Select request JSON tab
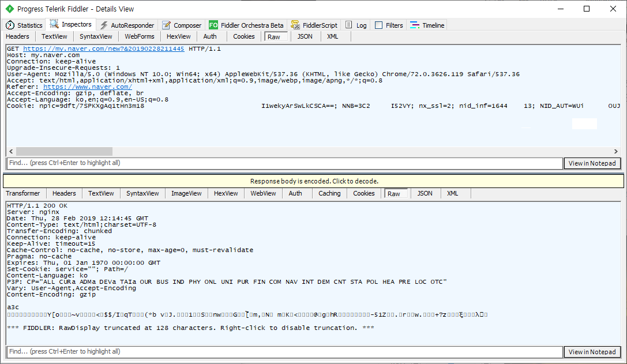This screenshot has height=364, width=627. pyautogui.click(x=305, y=36)
